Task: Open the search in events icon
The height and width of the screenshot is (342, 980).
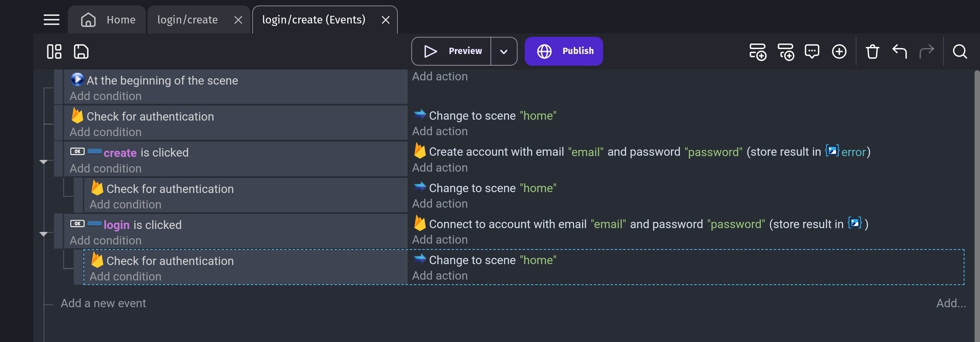Action: click(x=959, y=51)
